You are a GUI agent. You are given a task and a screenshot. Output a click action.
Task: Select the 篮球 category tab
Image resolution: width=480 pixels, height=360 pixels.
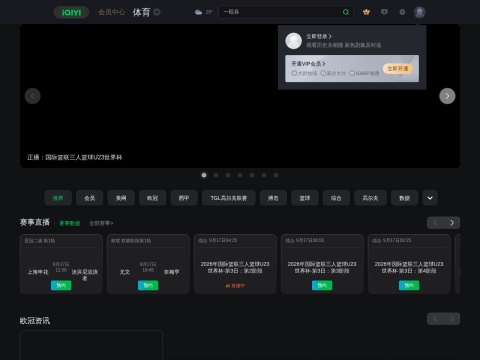(305, 198)
